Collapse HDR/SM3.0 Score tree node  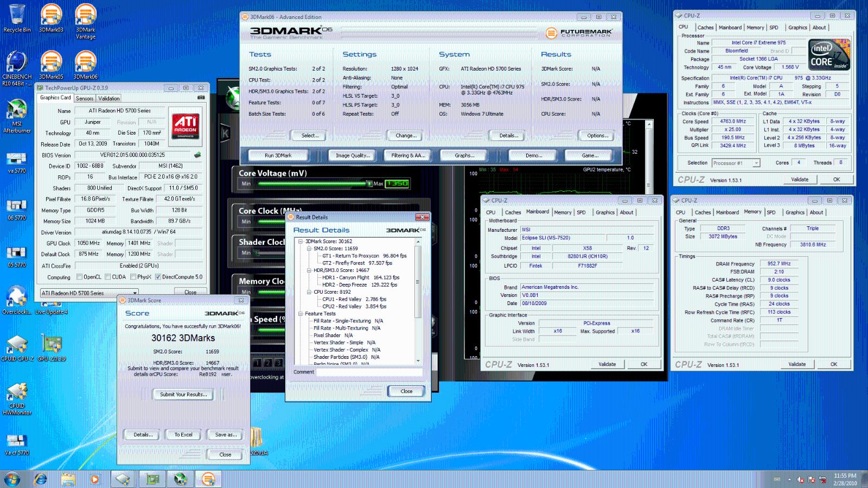point(309,270)
